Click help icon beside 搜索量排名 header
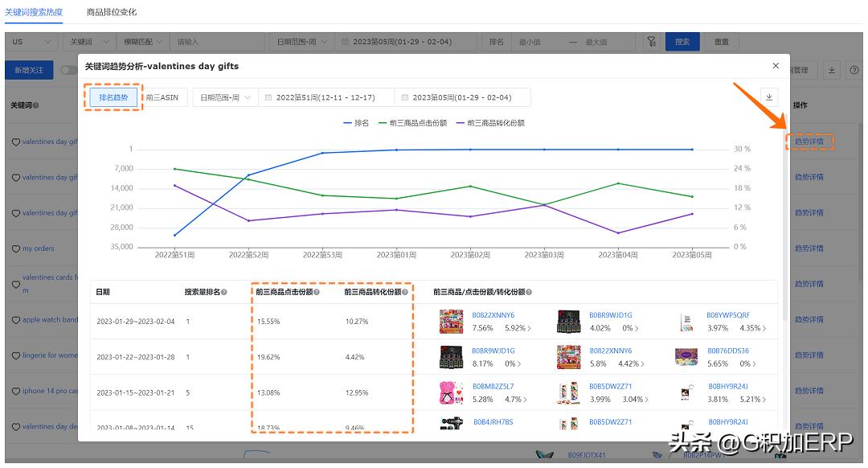This screenshot has width=868, height=468. pos(224,293)
